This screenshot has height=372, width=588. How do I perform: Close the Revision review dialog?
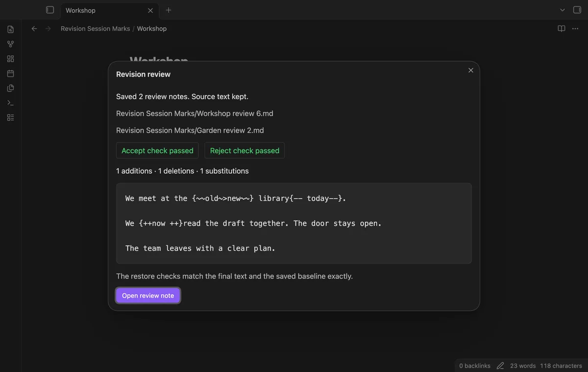click(471, 70)
